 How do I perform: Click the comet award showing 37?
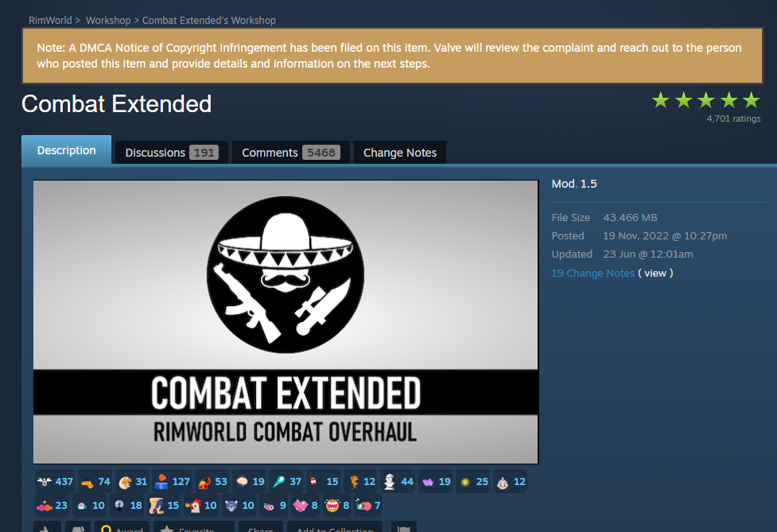coord(286,481)
